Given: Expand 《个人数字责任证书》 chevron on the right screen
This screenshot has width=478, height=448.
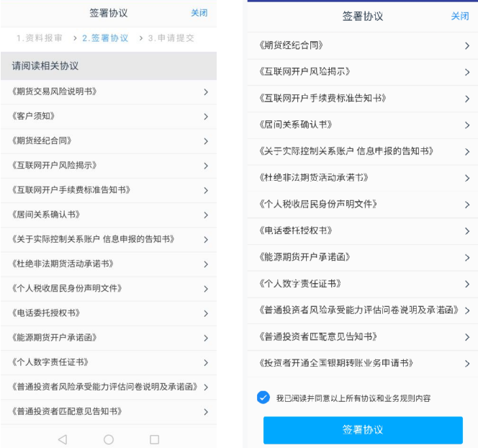Looking at the screenshot, I should 467,284.
